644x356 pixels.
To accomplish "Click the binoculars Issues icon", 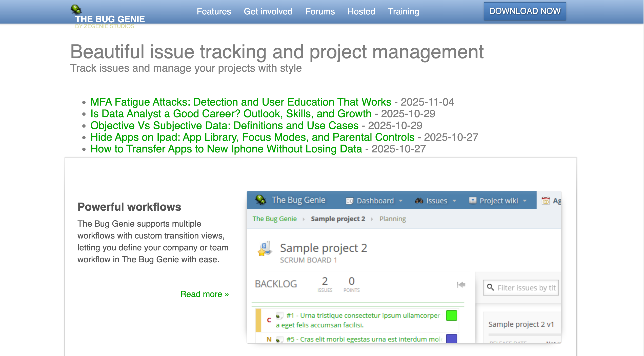I will (419, 201).
